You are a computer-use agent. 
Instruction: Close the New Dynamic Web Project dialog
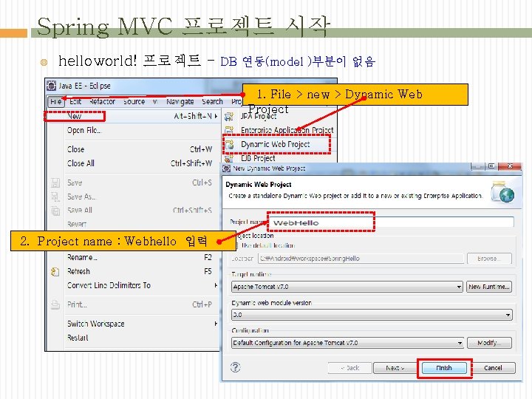click(510, 166)
